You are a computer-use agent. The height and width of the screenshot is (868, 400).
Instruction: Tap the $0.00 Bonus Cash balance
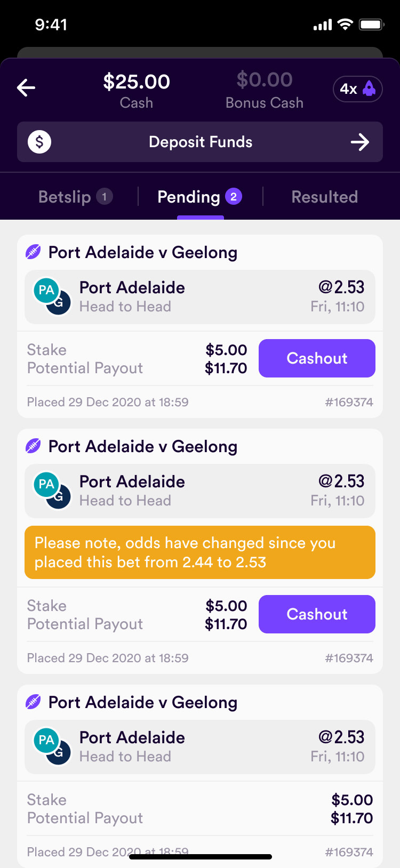[x=265, y=90]
